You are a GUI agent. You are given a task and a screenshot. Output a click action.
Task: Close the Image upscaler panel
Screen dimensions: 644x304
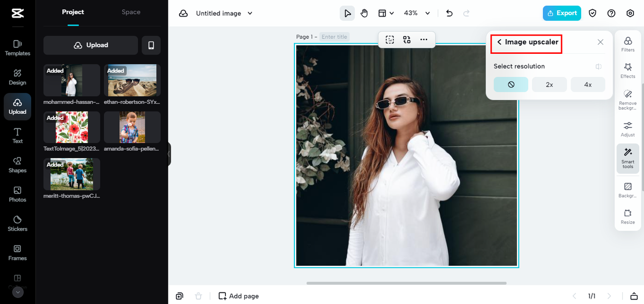point(600,42)
